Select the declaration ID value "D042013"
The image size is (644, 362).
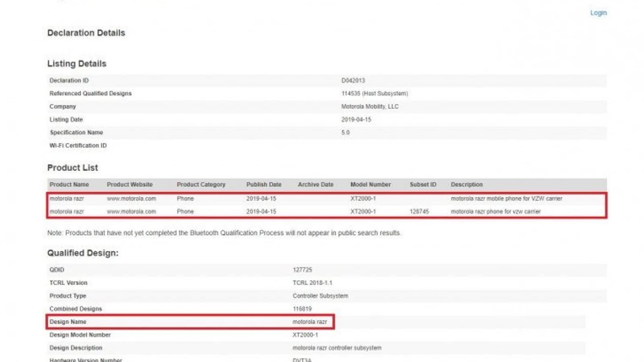click(x=353, y=80)
